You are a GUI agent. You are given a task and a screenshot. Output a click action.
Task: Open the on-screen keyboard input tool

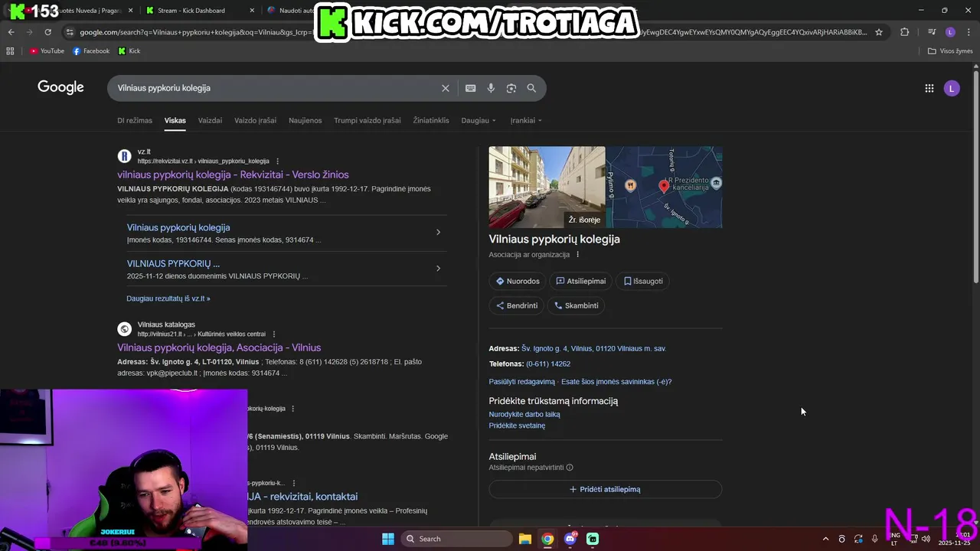click(x=470, y=88)
